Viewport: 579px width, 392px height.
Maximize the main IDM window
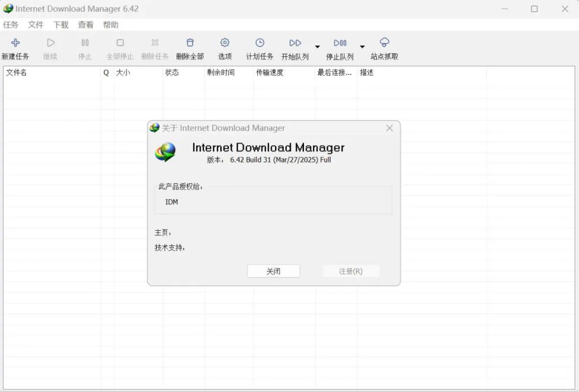535,9
